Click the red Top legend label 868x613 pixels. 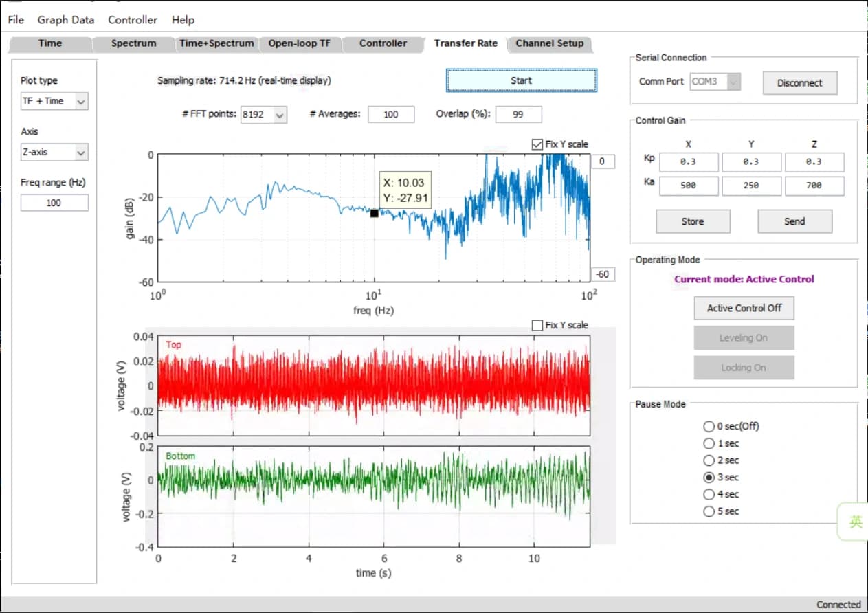[x=174, y=345]
